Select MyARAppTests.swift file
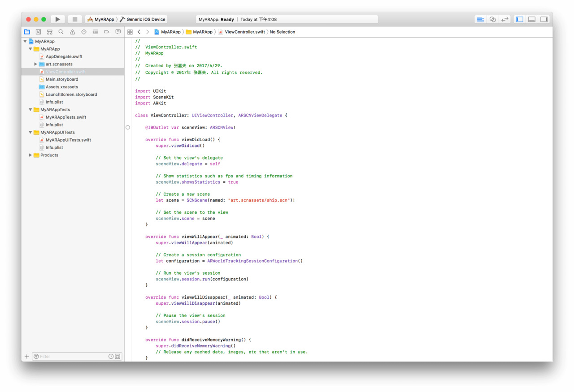The height and width of the screenshot is (392, 574). point(66,117)
